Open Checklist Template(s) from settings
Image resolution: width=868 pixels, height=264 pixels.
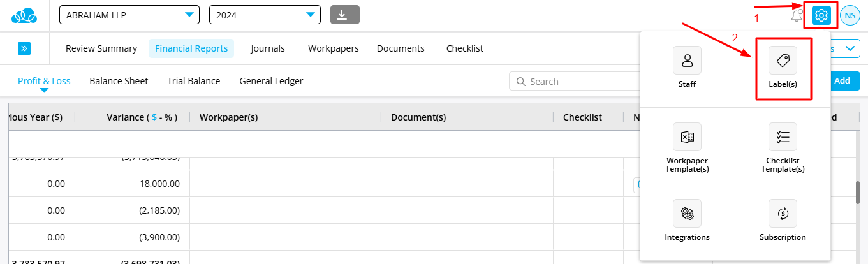[x=783, y=137]
